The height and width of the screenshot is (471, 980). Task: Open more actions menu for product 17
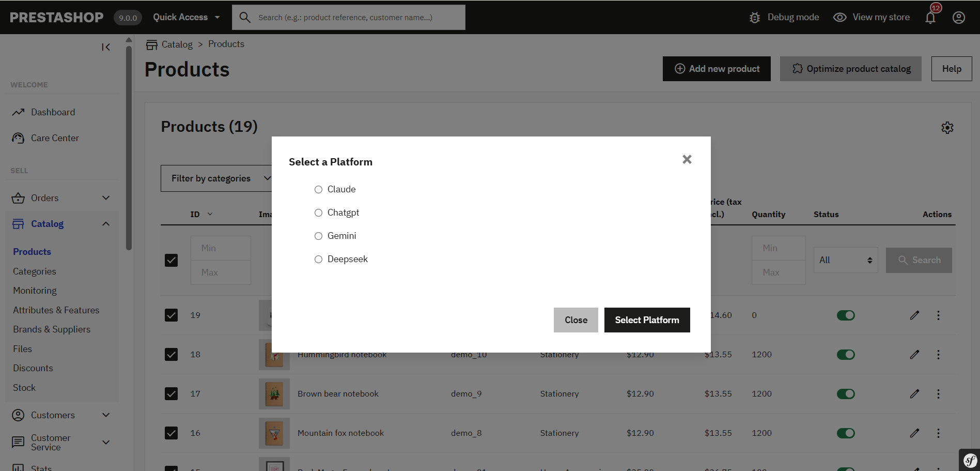pos(938,394)
